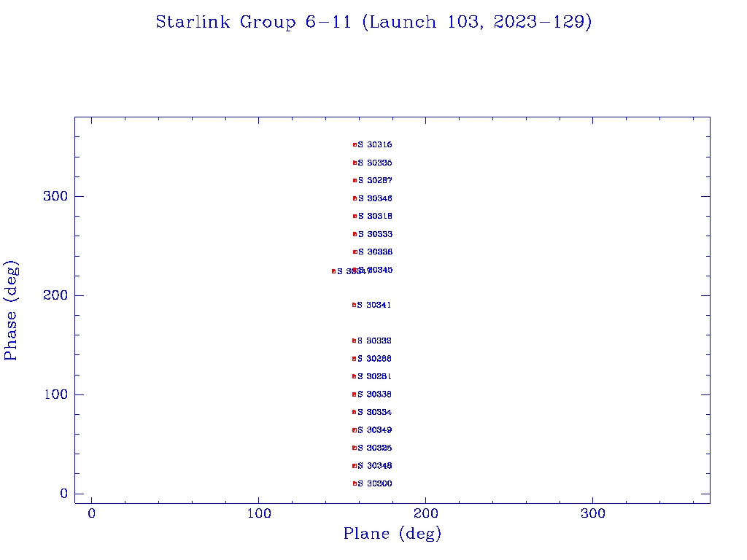
Task: Click the S 30333 satellite label
Action: pyautogui.click(x=375, y=234)
